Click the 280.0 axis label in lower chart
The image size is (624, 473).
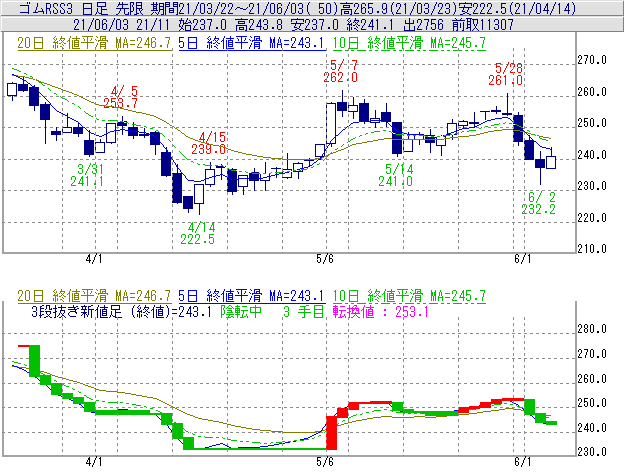point(592,329)
